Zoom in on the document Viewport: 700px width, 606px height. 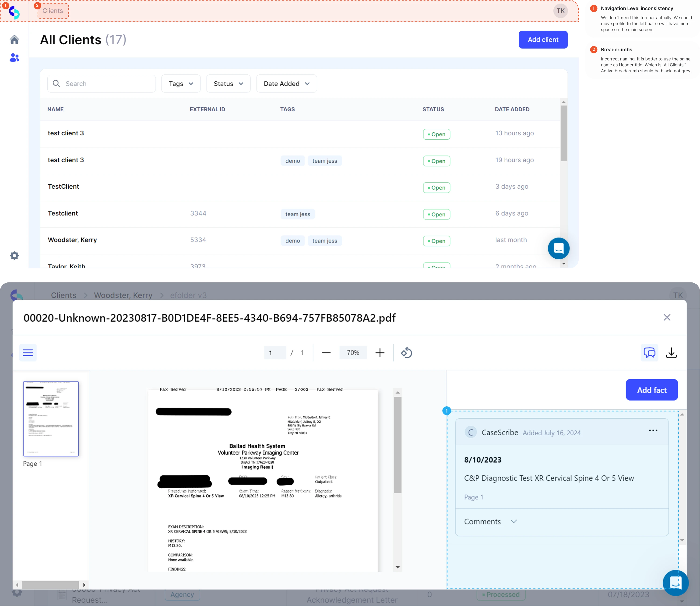[380, 352]
